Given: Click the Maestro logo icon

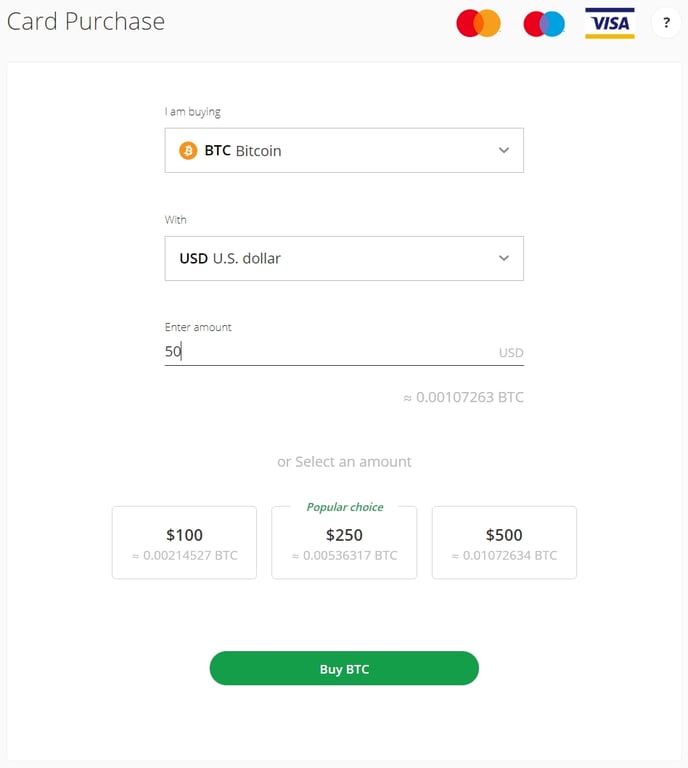Looking at the screenshot, I should coord(544,23).
